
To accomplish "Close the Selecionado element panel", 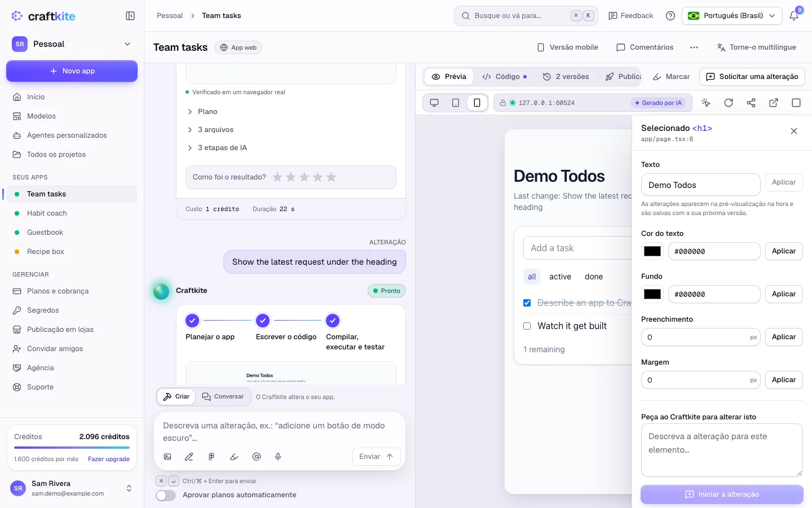I will click(x=794, y=131).
